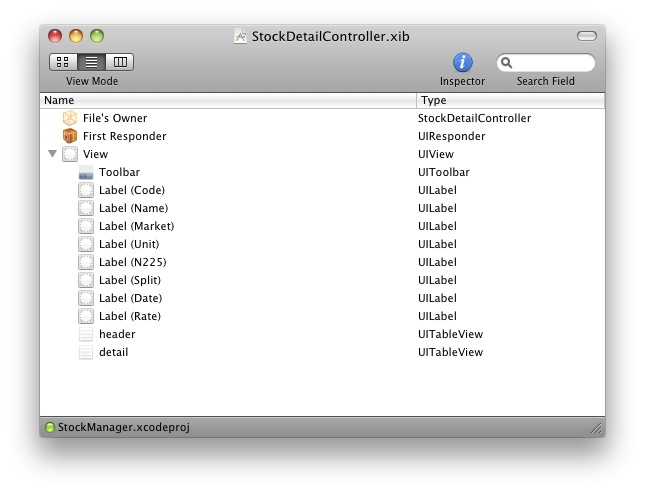Click the Label (Date) icon
645x492 pixels.
click(x=86, y=298)
